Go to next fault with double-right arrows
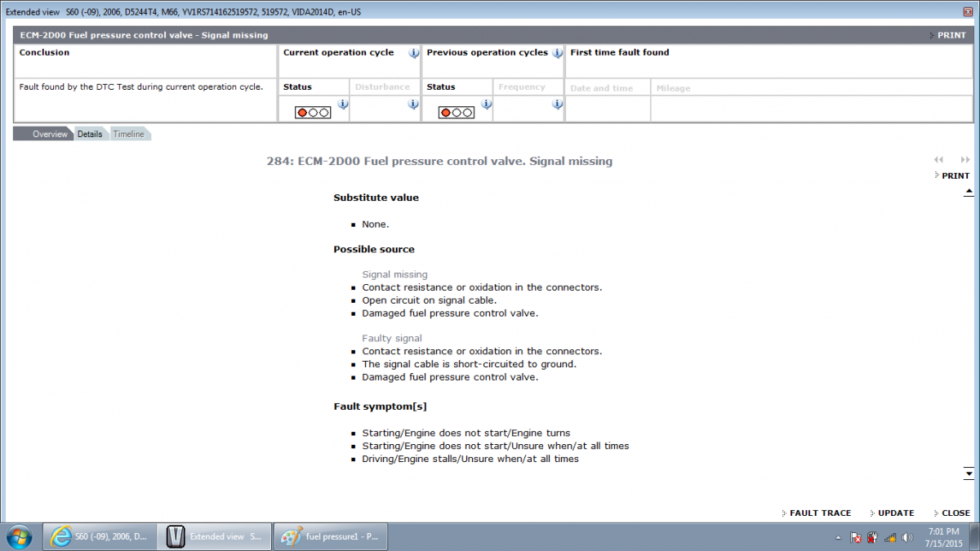The height and width of the screenshot is (551, 980). (965, 160)
